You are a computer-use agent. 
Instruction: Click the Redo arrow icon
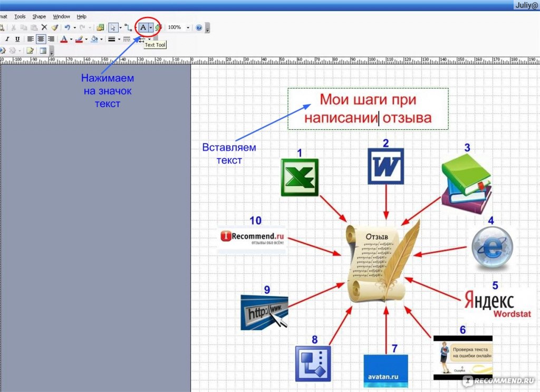pyautogui.click(x=82, y=27)
